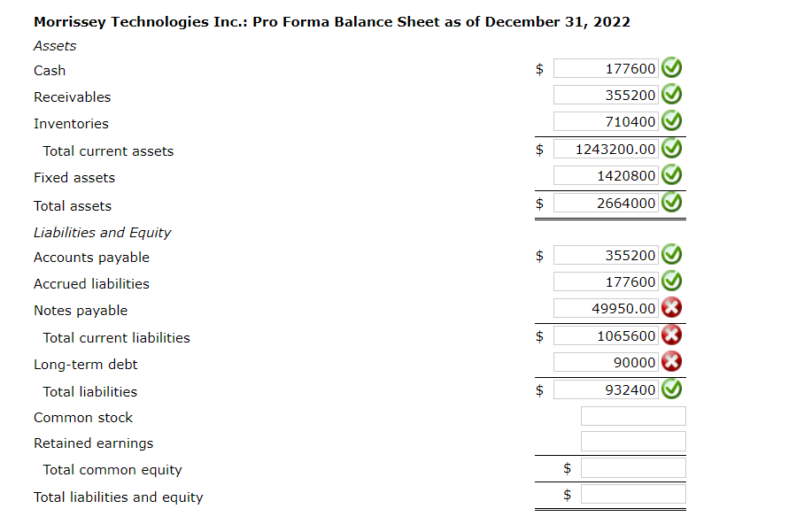
Task: Click the checkmark beside Accounts payable
Action: click(x=671, y=254)
